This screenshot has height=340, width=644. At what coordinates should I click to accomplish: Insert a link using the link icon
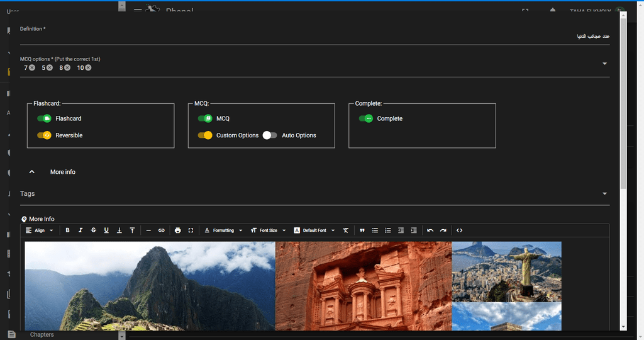pos(162,230)
